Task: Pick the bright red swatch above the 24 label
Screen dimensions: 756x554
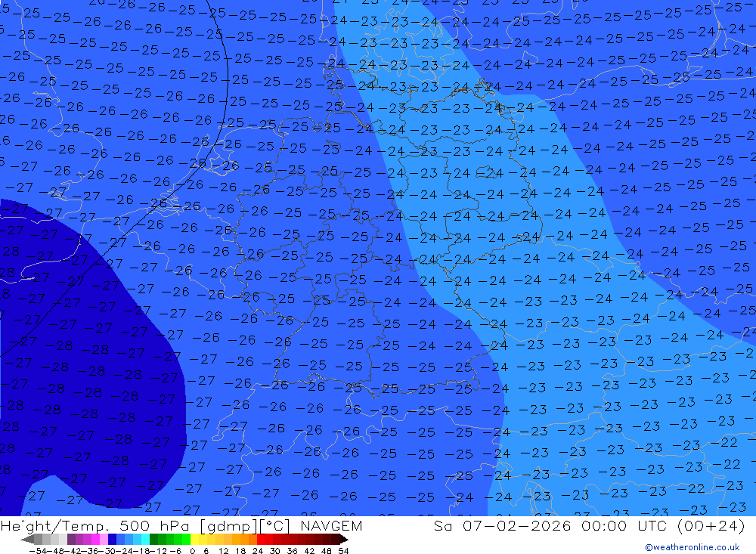Action: pos(261,539)
